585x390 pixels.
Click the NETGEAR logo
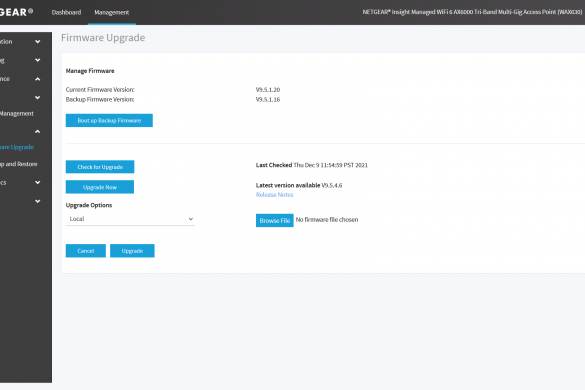pyautogui.click(x=16, y=12)
